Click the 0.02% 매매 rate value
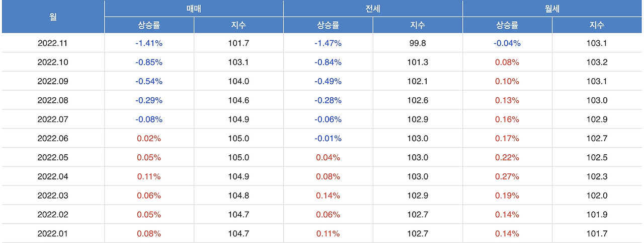The image size is (644, 243). (149, 139)
